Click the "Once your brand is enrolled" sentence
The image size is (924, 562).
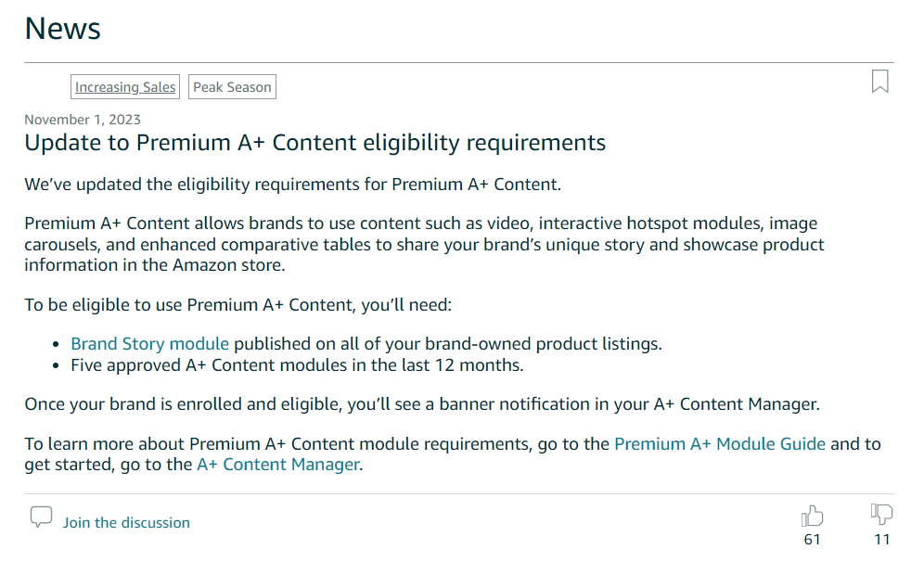pos(422,404)
